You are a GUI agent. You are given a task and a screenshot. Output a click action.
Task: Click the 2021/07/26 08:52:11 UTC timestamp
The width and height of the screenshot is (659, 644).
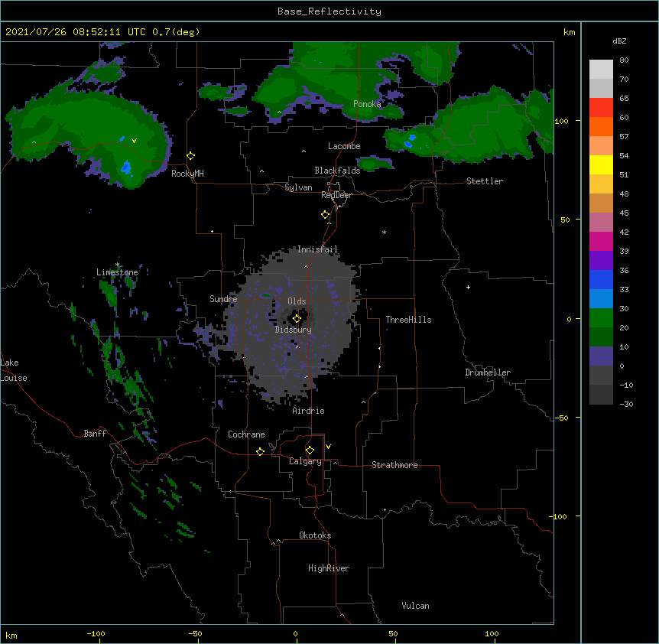[x=76, y=32]
